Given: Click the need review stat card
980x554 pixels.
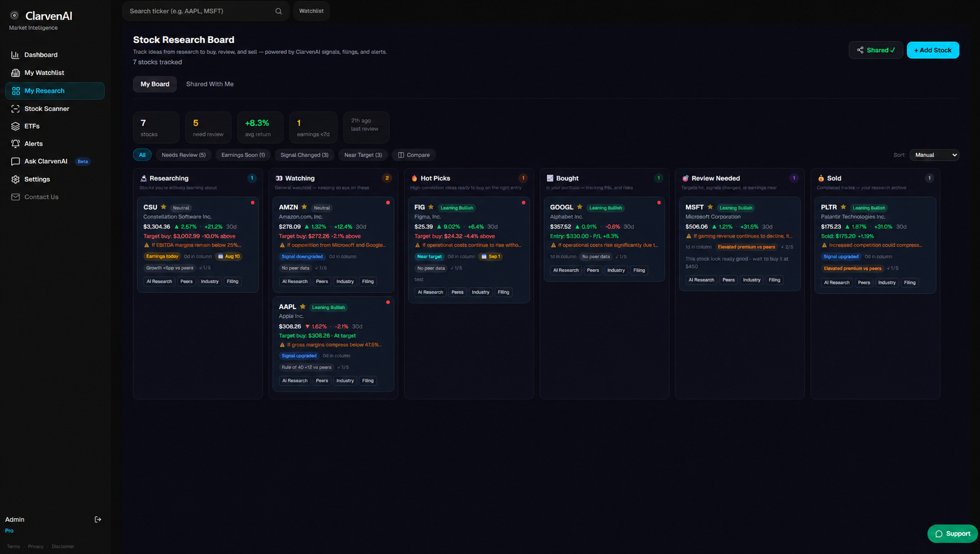Looking at the screenshot, I should click(208, 127).
